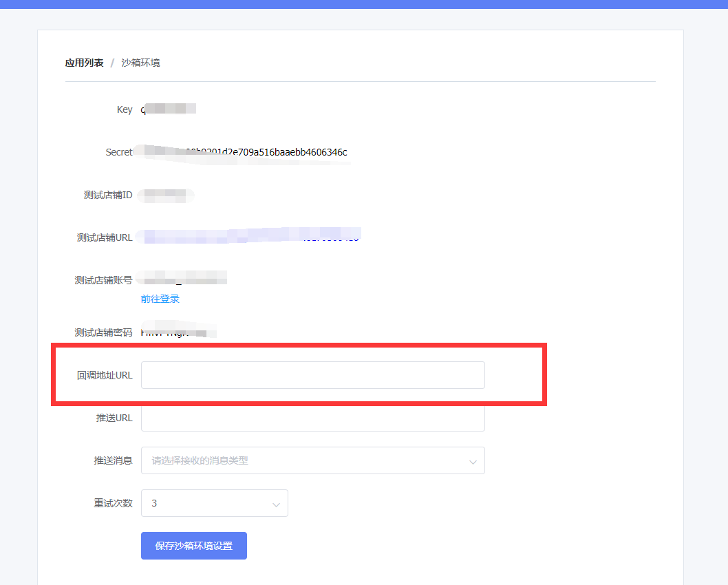The height and width of the screenshot is (585, 728).
Task: Open the 应用列表 breadcrumb link
Action: (x=84, y=62)
